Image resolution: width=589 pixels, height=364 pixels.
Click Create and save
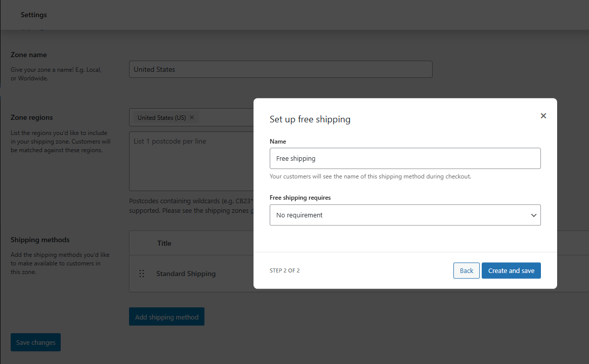click(511, 270)
